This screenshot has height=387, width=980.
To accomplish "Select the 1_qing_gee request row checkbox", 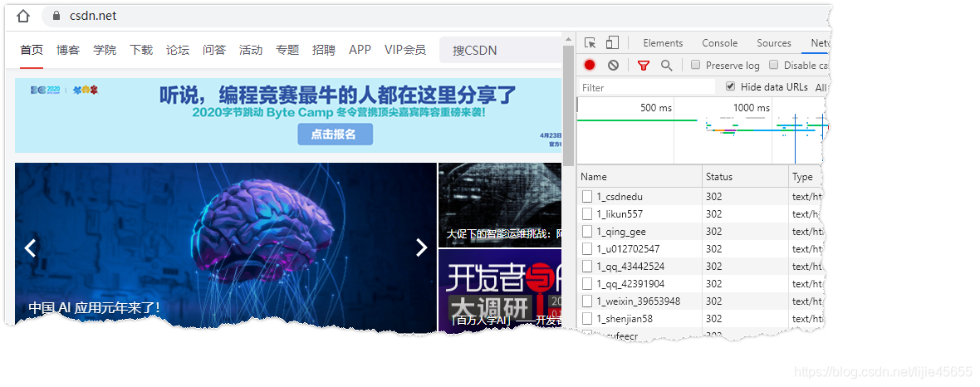I will coord(587,232).
